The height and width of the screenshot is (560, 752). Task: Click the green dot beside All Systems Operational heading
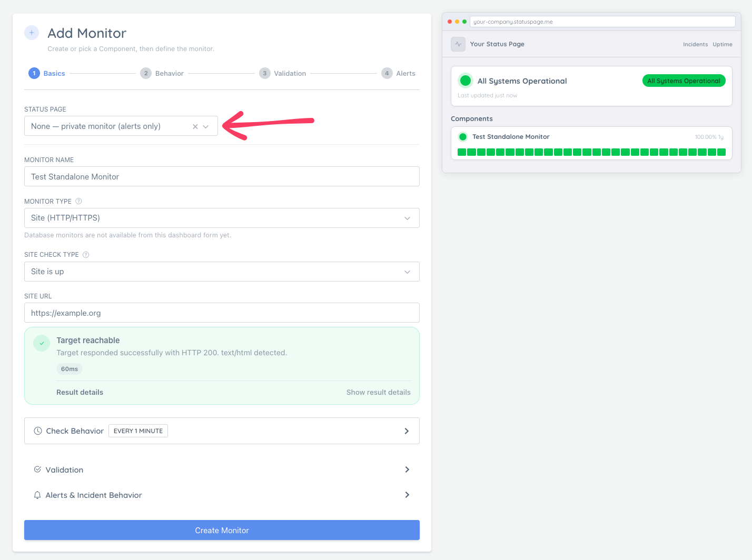point(466,81)
